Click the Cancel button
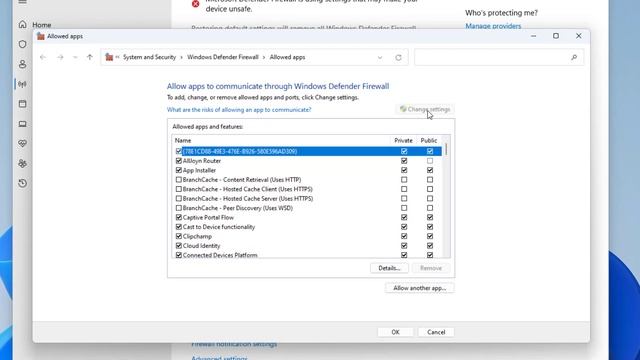The height and width of the screenshot is (360, 640). [x=436, y=332]
